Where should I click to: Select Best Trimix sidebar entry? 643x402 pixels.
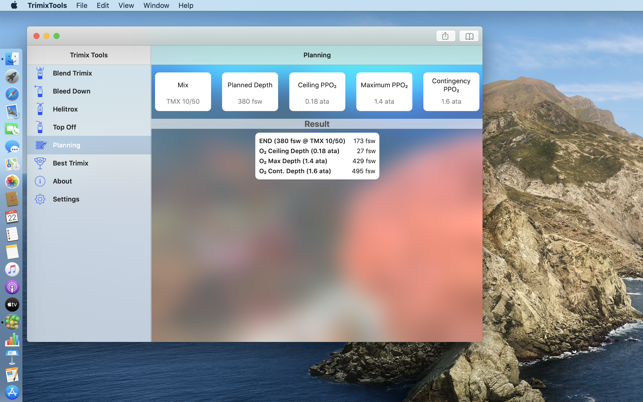(x=89, y=163)
